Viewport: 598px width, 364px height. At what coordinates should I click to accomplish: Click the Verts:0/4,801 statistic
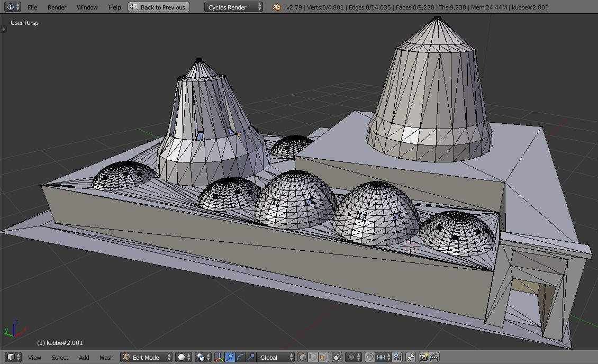(325, 7)
